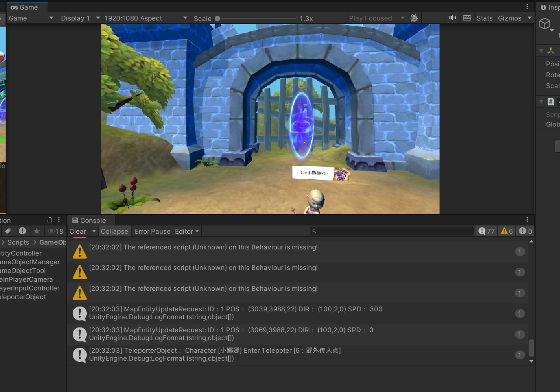Click the keyboard shortcuts icon in Game toolbar
Image resolution: width=560 pixels, height=392 pixels.
click(x=467, y=18)
